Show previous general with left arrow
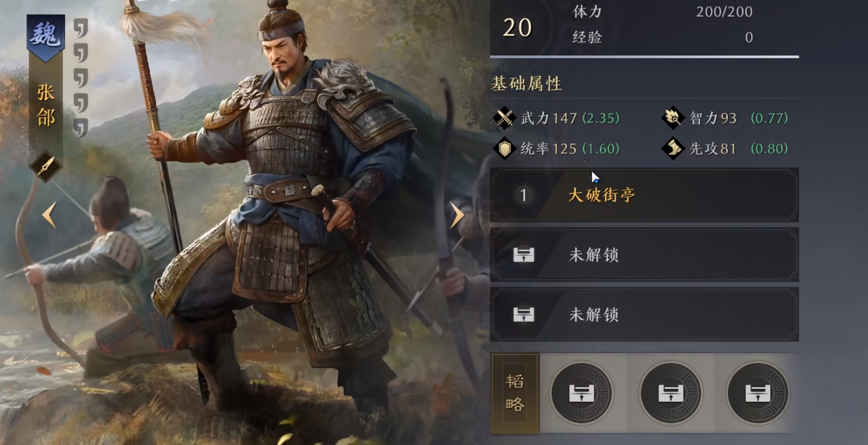Screen dimensions: 868x445 49,215
